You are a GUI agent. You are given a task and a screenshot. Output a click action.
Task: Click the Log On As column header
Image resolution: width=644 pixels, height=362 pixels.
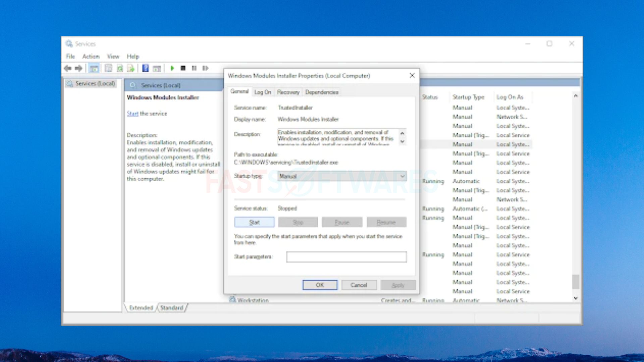(x=510, y=97)
